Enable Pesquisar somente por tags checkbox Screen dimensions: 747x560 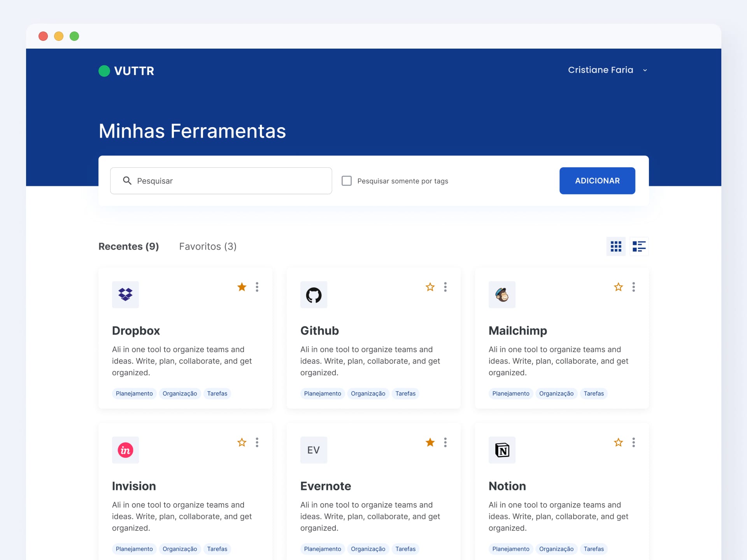(x=347, y=181)
